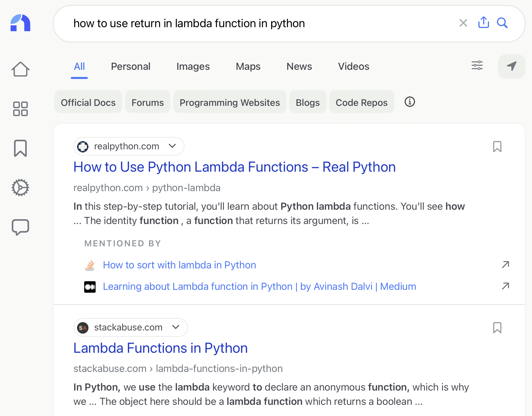Open the home icon in sidebar
This screenshot has width=532, height=416.
click(20, 69)
